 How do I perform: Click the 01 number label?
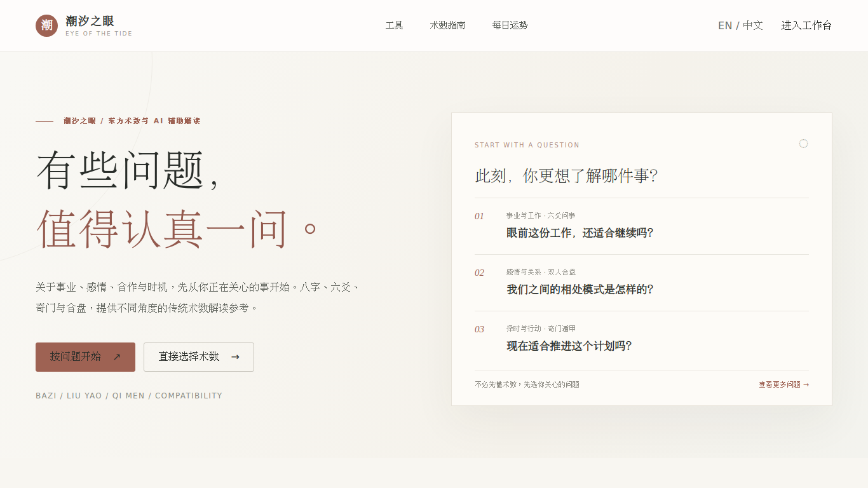479,216
